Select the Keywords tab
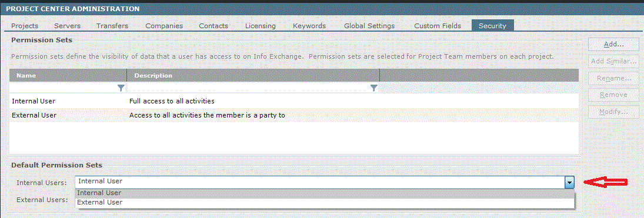The width and height of the screenshot is (644, 218). [x=309, y=26]
